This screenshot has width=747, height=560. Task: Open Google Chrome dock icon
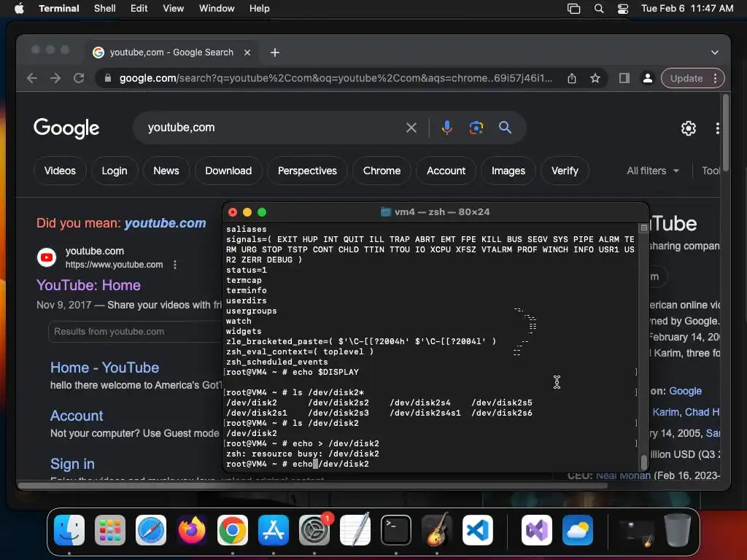233,529
